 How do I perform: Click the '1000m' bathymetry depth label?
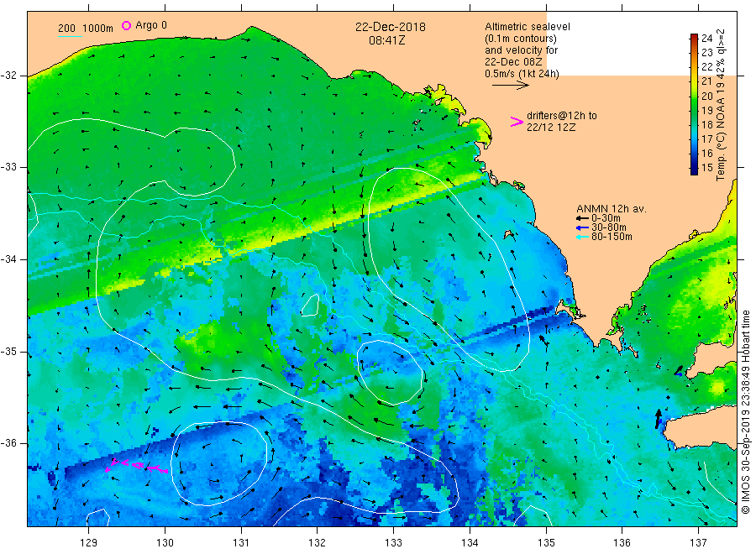[97, 29]
